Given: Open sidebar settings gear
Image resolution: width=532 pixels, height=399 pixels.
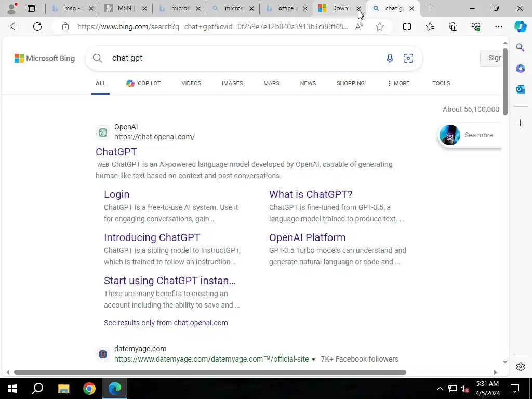Looking at the screenshot, I should point(520,367).
